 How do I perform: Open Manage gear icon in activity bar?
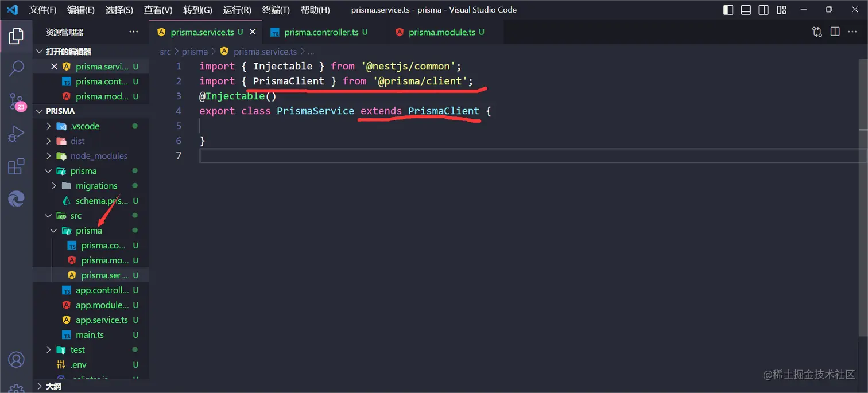pyautogui.click(x=16, y=388)
